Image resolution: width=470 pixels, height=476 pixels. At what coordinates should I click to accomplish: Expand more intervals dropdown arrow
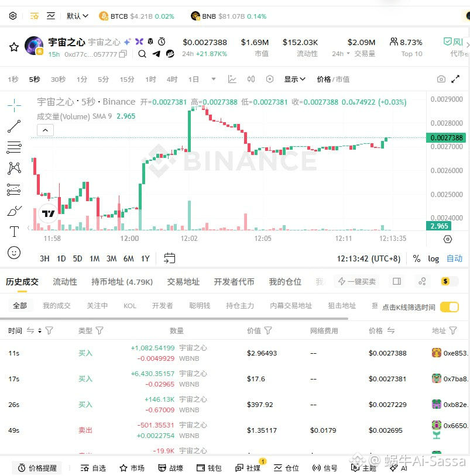pyautogui.click(x=214, y=79)
